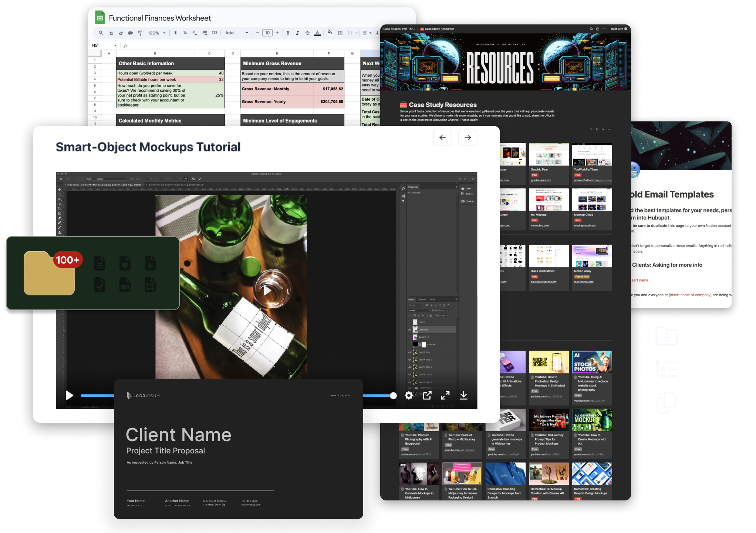The image size is (756, 533).
Task: Open the mockupcloud.com link
Action: tap(585, 225)
